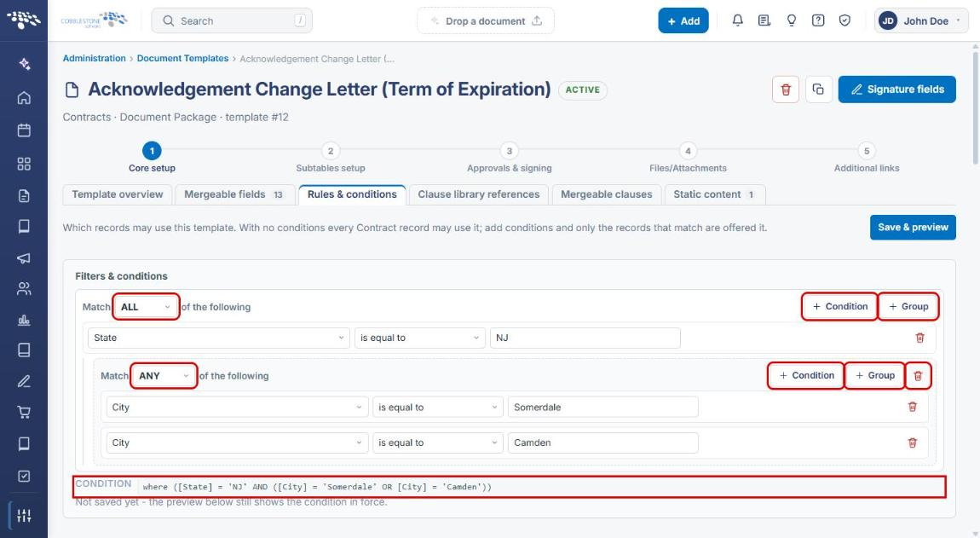Click the shield check icon in header
The image size is (980, 538).
click(845, 20)
